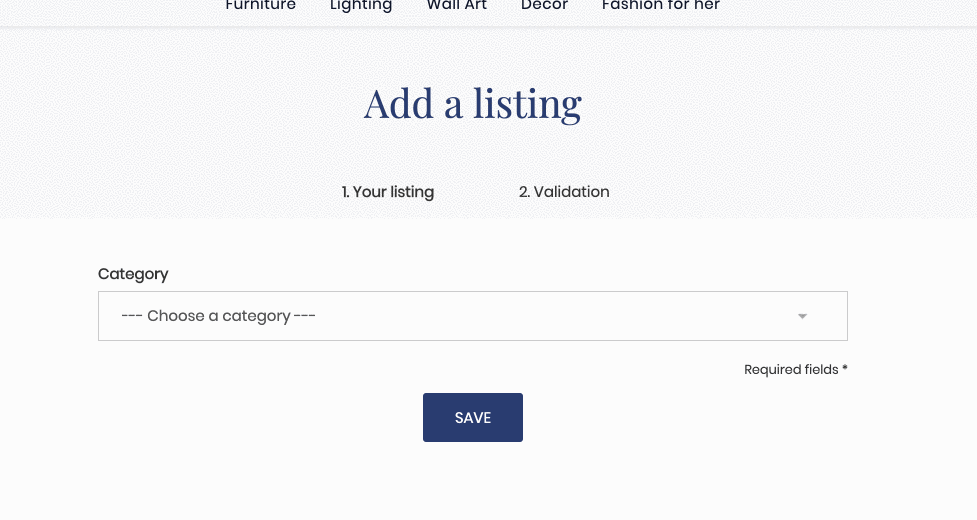
Task: Open the Furniture navigation menu item
Action: tap(260, 6)
